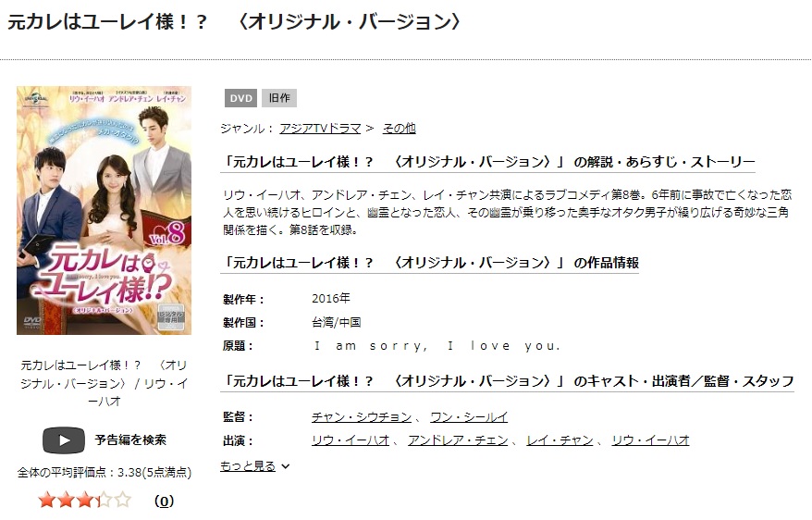Click the trailer search play icon
The width and height of the screenshot is (812, 520).
point(64,440)
